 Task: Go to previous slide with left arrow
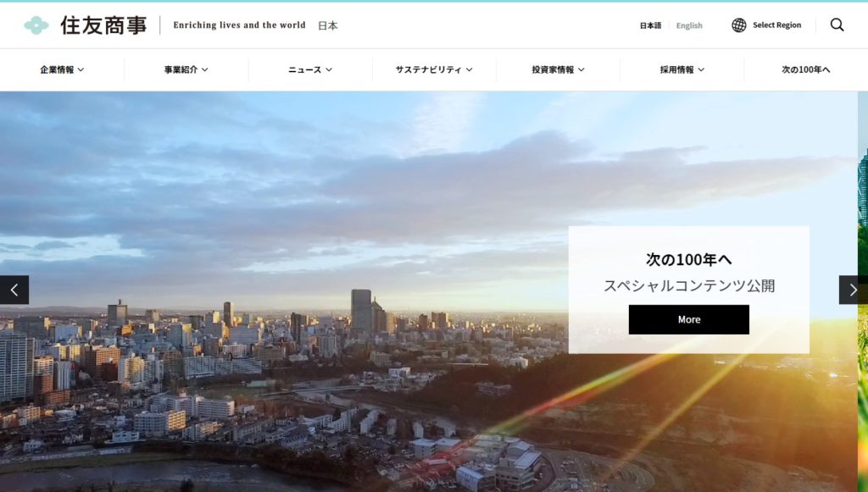(14, 290)
